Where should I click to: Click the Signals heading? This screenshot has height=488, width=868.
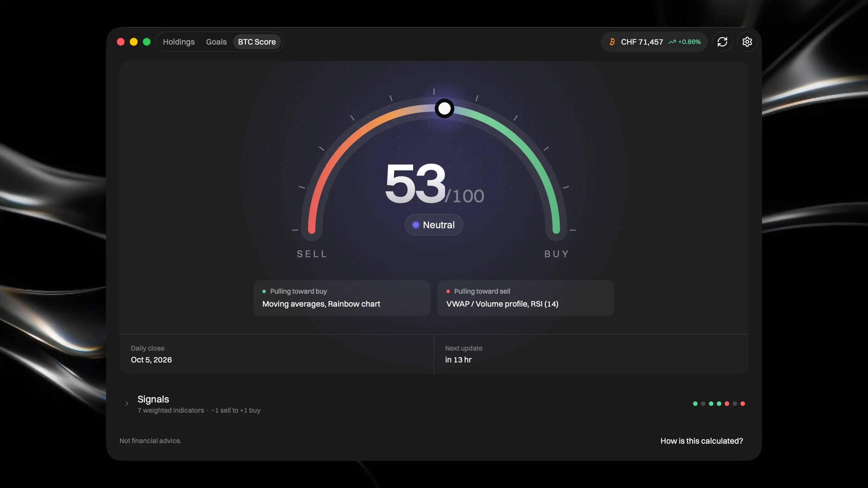[x=153, y=399]
